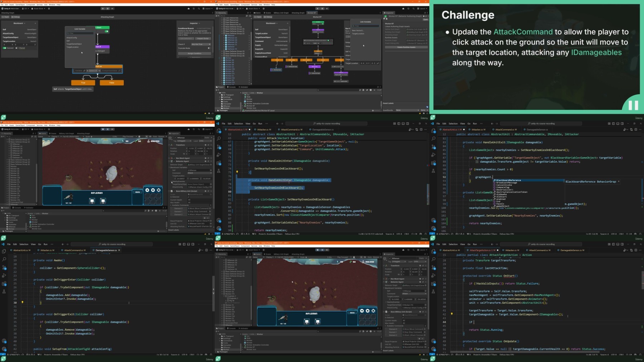The height and width of the screenshot is (362, 644).
Task: Click the Assign Condition button
Action: coord(194,53)
